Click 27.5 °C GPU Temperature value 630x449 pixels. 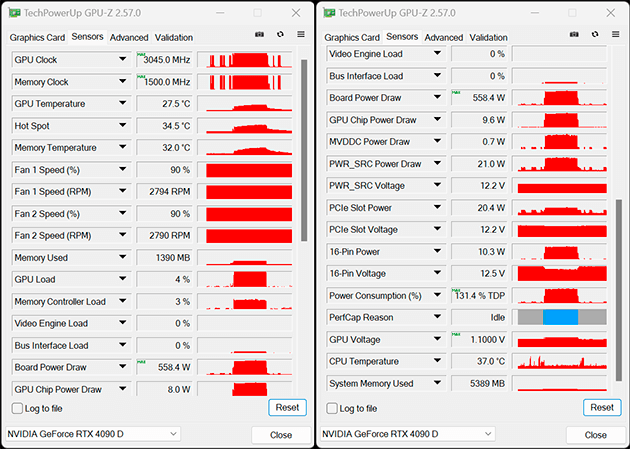coord(164,104)
